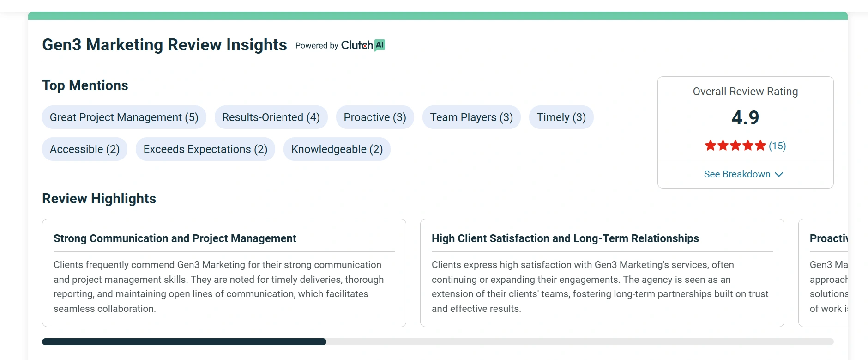Open the Strong Communication and Project Management card
Image resolution: width=868 pixels, height=360 pixels.
point(224,273)
